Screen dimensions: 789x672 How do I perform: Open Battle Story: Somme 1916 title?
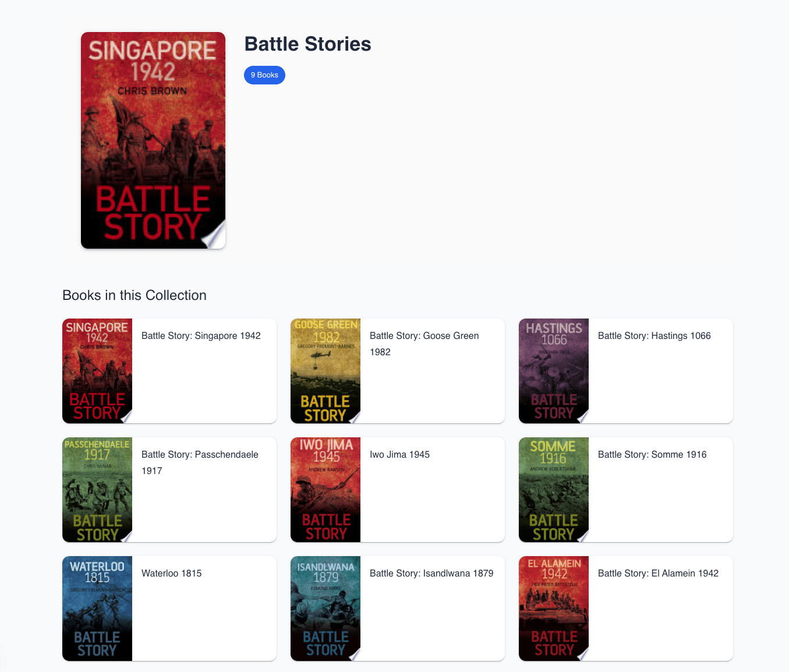(x=652, y=455)
